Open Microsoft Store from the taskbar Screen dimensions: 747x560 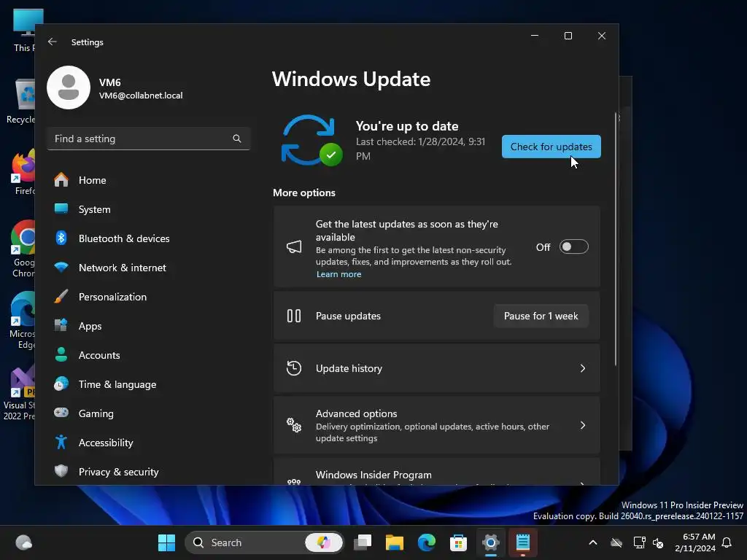point(458,542)
